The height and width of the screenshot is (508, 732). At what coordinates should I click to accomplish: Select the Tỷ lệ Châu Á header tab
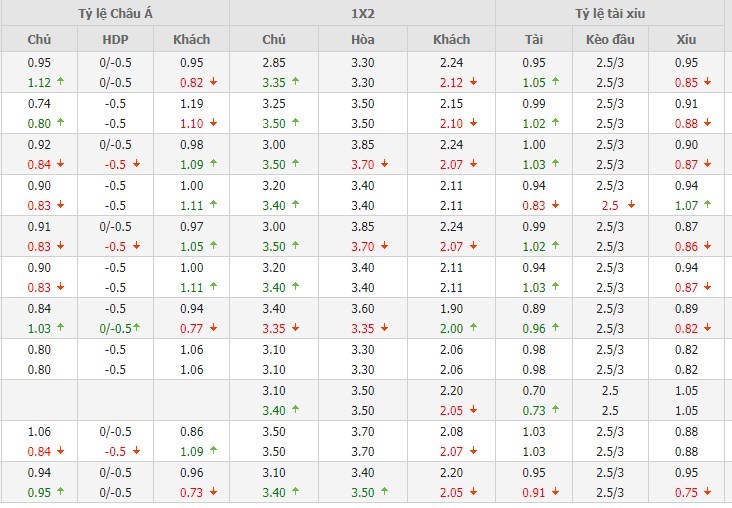(115, 13)
